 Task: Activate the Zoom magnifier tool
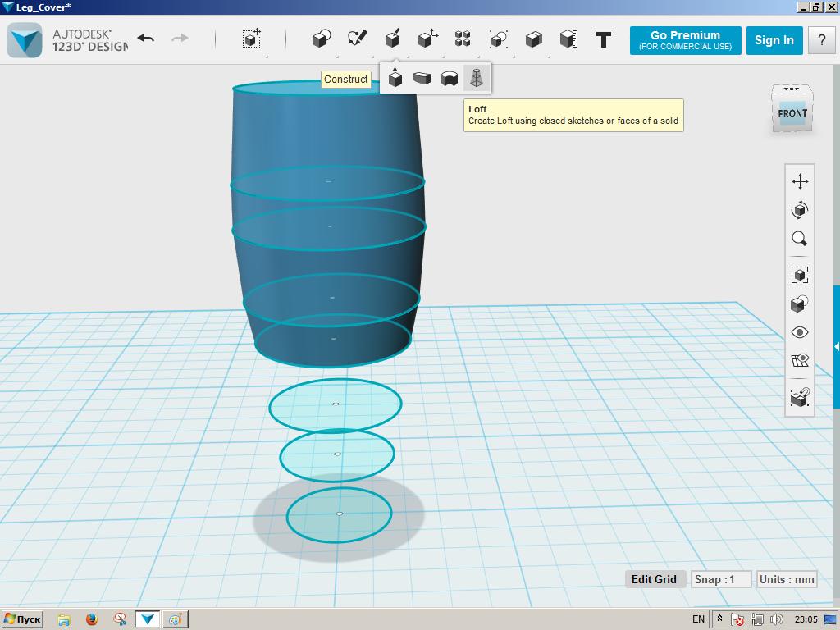[x=800, y=239]
